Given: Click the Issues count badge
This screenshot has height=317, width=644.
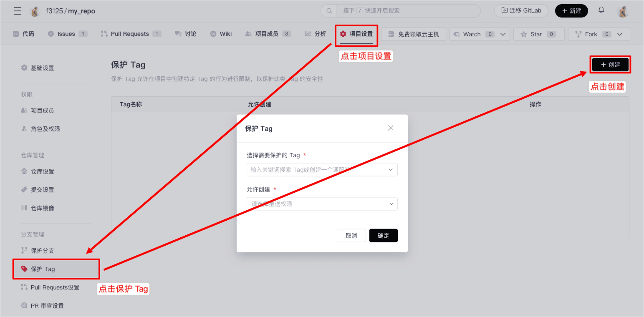Looking at the screenshot, I should click(x=83, y=34).
